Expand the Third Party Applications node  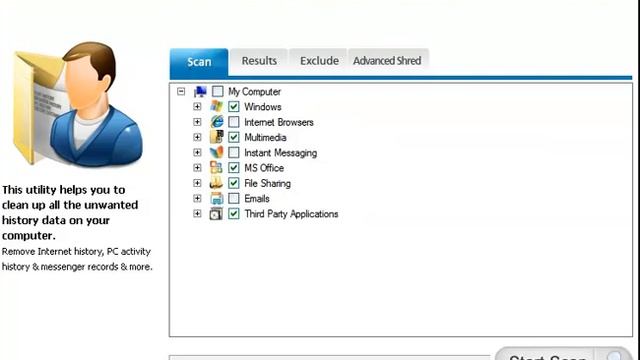pos(197,213)
